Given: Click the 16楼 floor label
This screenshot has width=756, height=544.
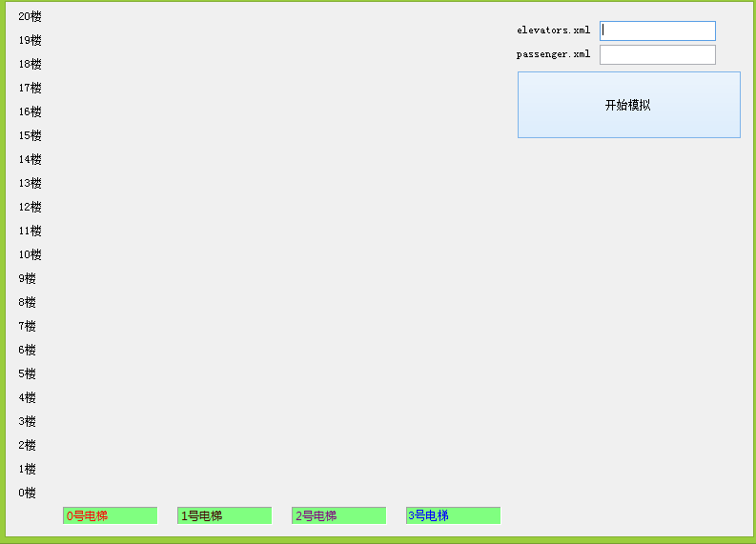Looking at the screenshot, I should (30, 111).
